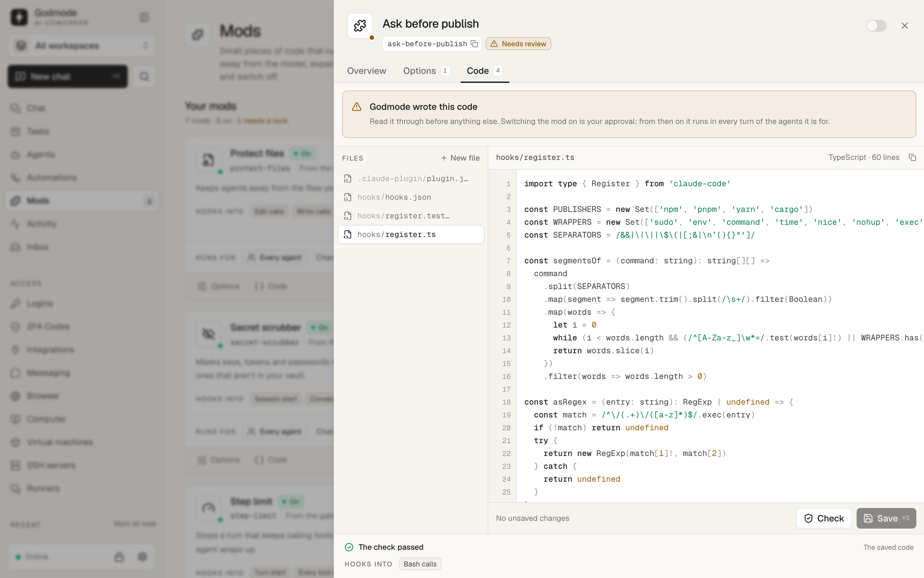Click the Bash calls hook tag
Viewport: 924px width, 578px height.
[x=420, y=564]
